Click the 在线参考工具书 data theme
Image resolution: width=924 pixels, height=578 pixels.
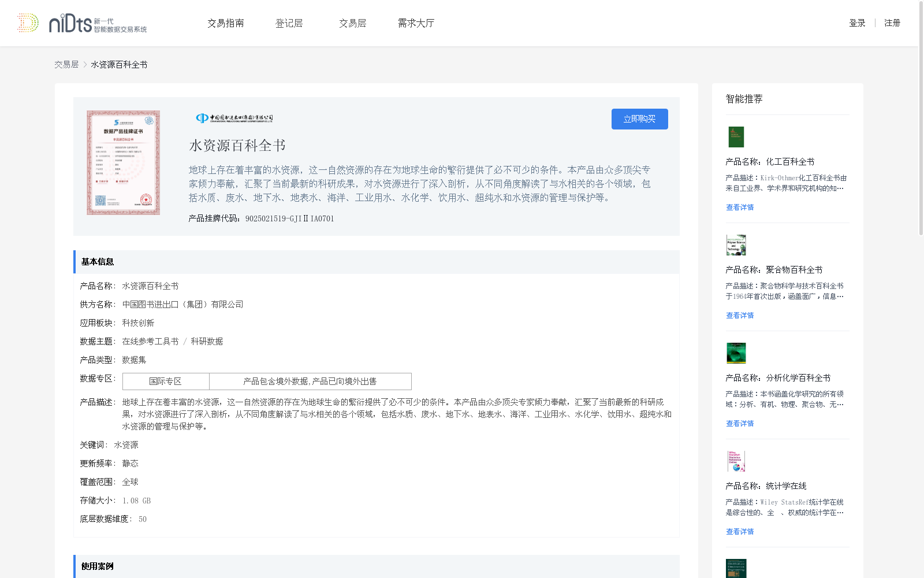click(150, 342)
